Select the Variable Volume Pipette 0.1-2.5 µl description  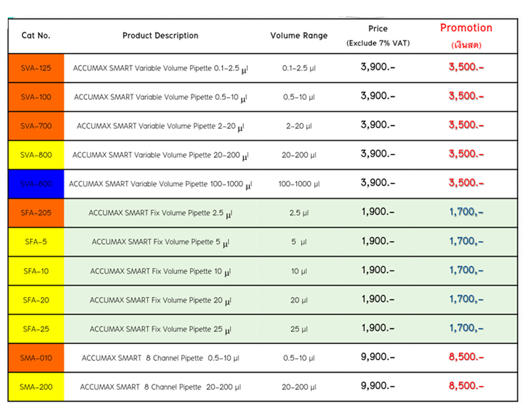[x=160, y=69]
